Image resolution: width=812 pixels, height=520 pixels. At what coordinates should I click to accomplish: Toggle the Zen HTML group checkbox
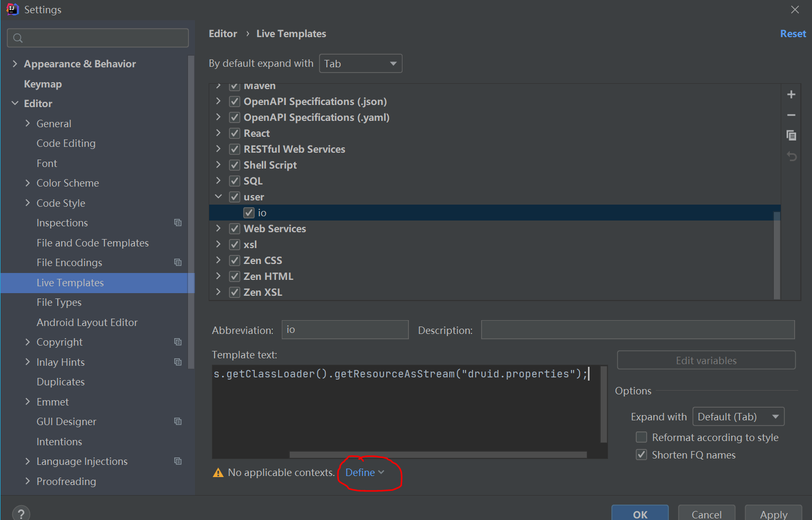tap(235, 276)
